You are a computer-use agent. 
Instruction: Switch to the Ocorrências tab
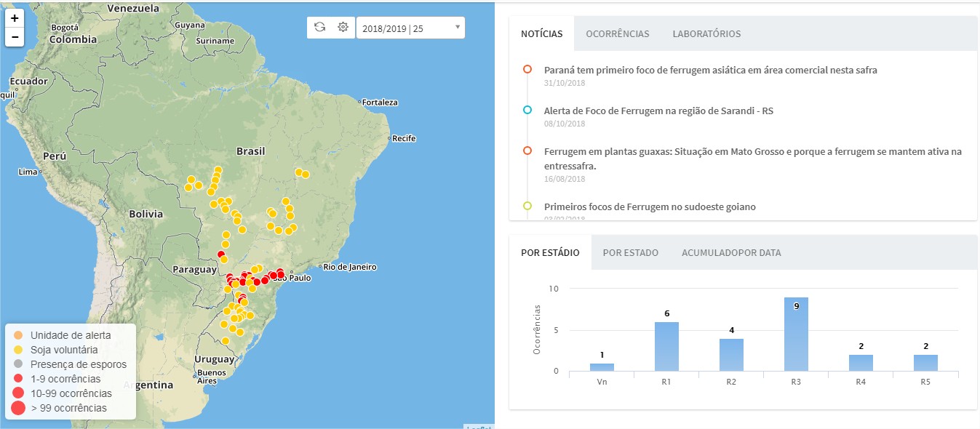[617, 34]
